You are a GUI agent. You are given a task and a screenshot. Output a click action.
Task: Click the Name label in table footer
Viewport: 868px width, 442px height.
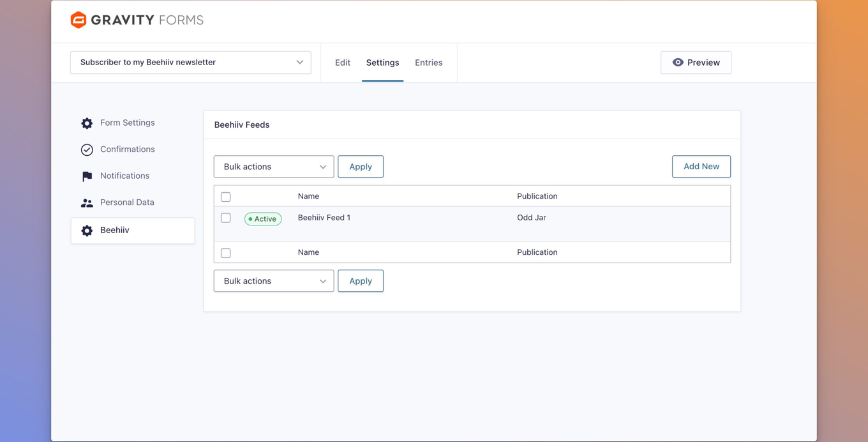308,252
